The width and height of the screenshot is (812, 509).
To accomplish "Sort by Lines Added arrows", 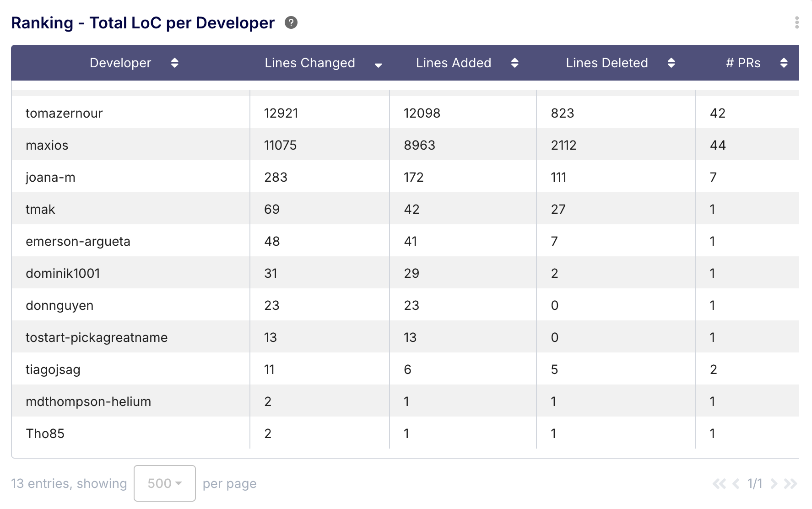I will (514, 63).
